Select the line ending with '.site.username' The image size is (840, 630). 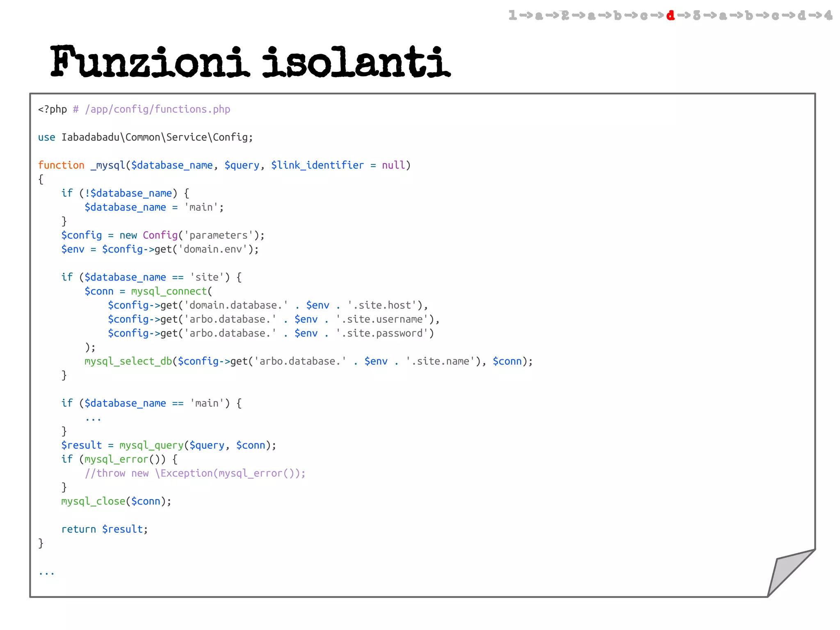(274, 319)
